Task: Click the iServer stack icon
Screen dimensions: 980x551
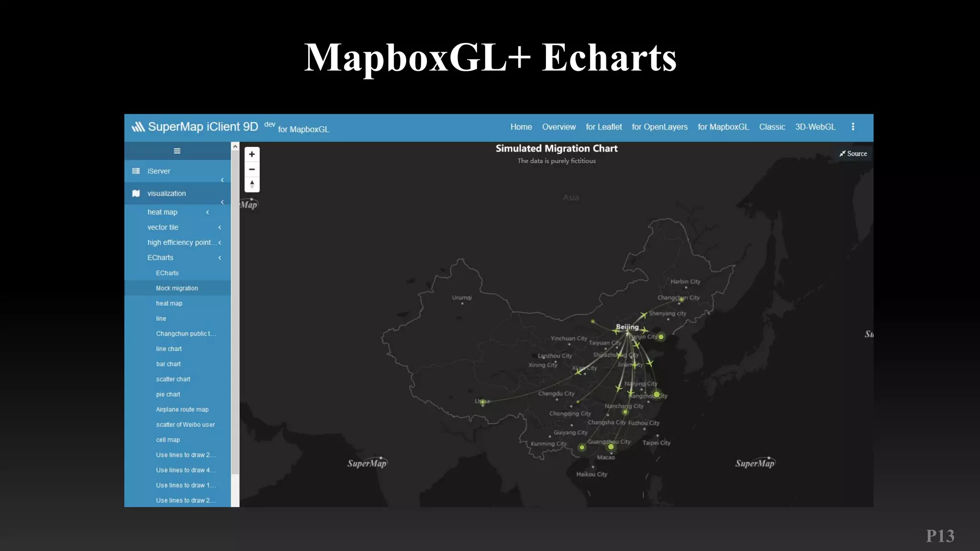Action: (136, 171)
